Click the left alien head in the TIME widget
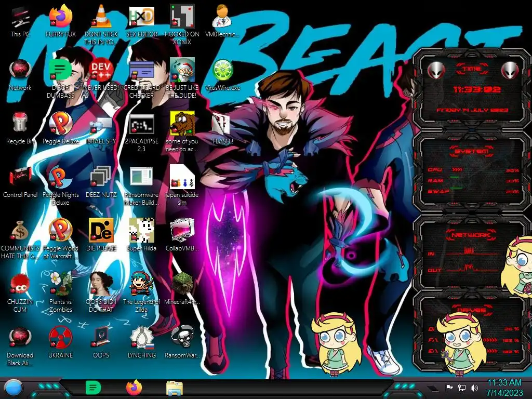532x399 pixels. (436, 70)
